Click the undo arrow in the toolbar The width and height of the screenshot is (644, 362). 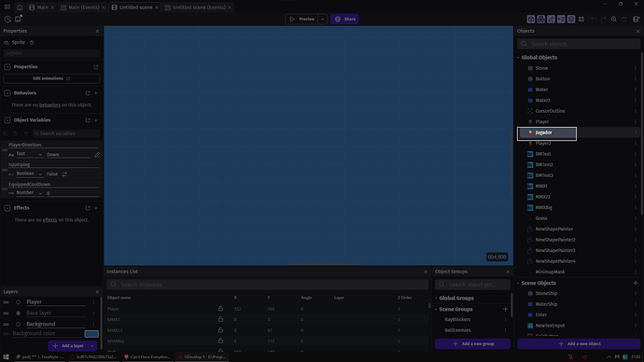(594, 19)
